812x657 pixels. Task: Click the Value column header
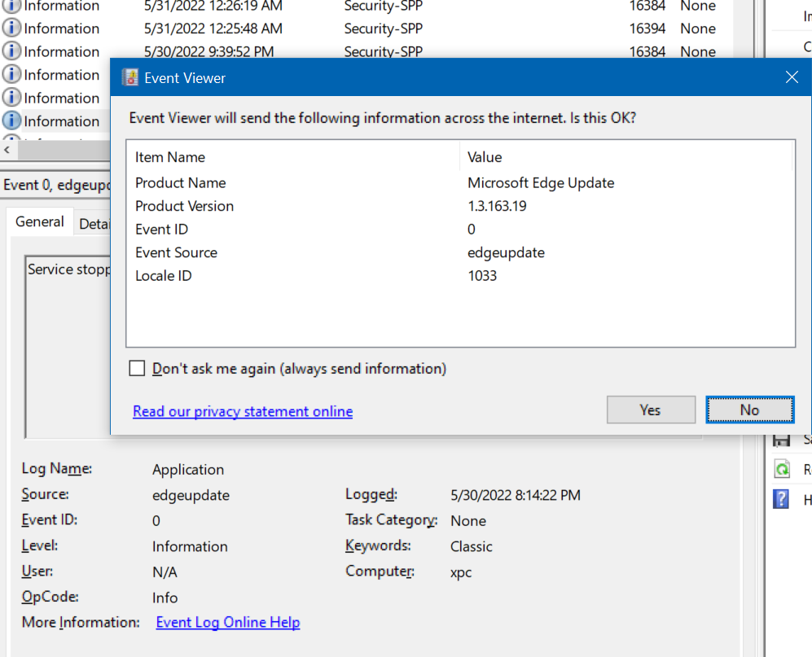coord(625,157)
